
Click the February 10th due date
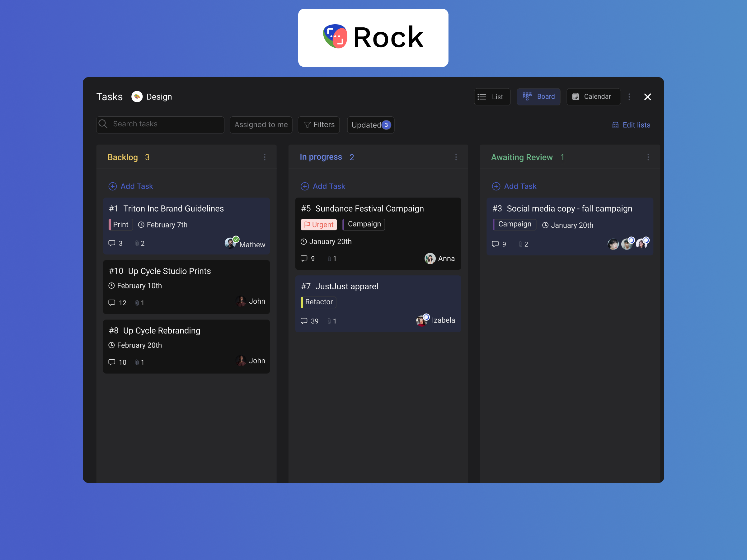coord(135,286)
